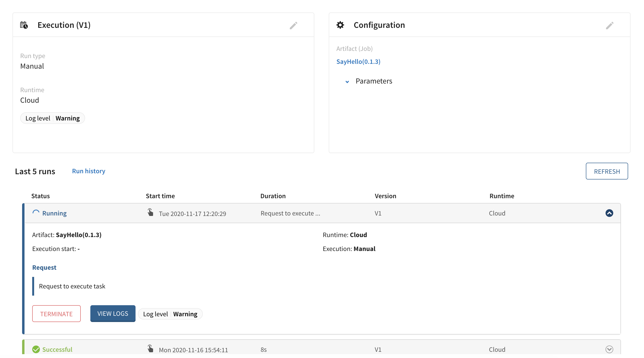Click the REFRESH button
The width and height of the screenshot is (644, 358).
pyautogui.click(x=607, y=171)
